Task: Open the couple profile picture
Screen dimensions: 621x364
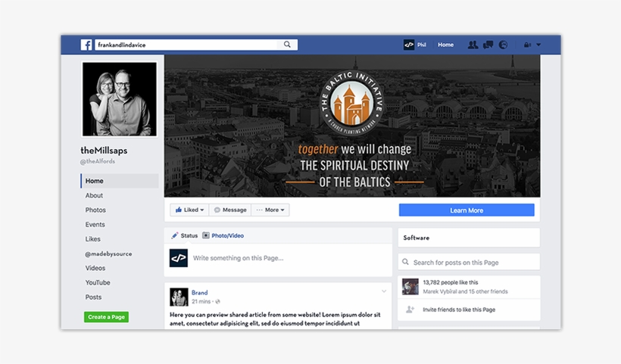Action: [x=119, y=99]
